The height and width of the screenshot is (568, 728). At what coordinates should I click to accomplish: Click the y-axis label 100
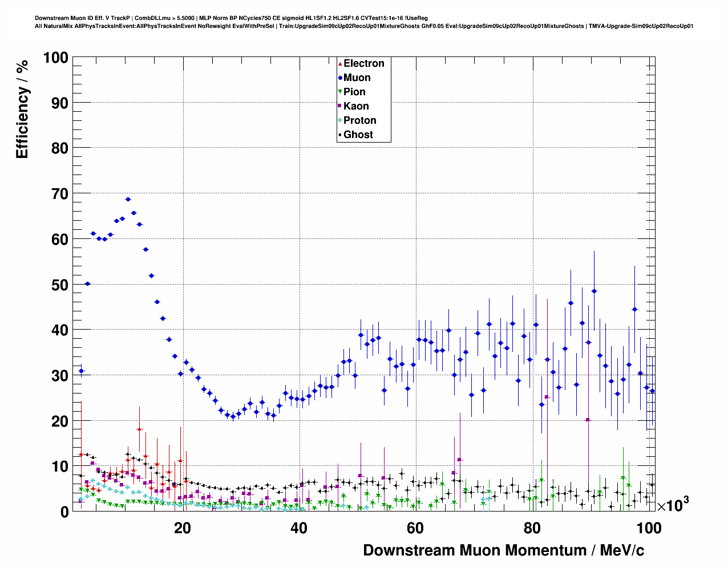55,58
